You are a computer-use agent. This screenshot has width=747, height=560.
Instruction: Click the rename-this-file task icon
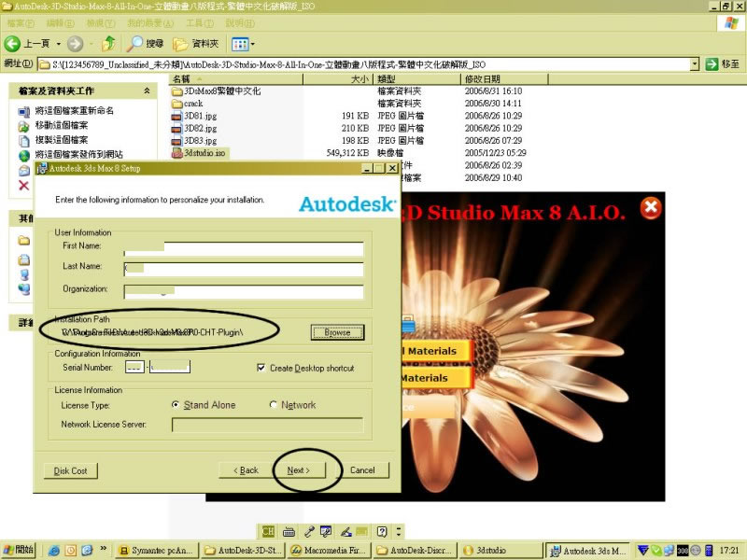(x=24, y=111)
